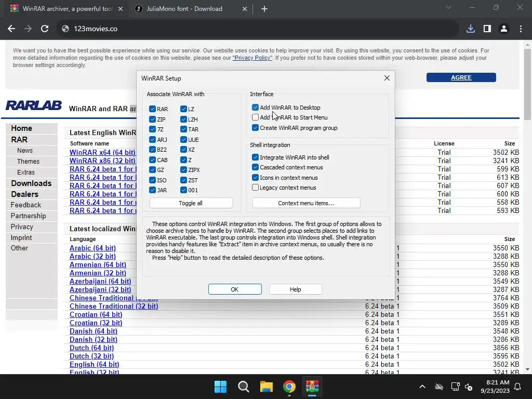
Task: Open Chrome downloads icon in toolbar
Action: (470, 29)
